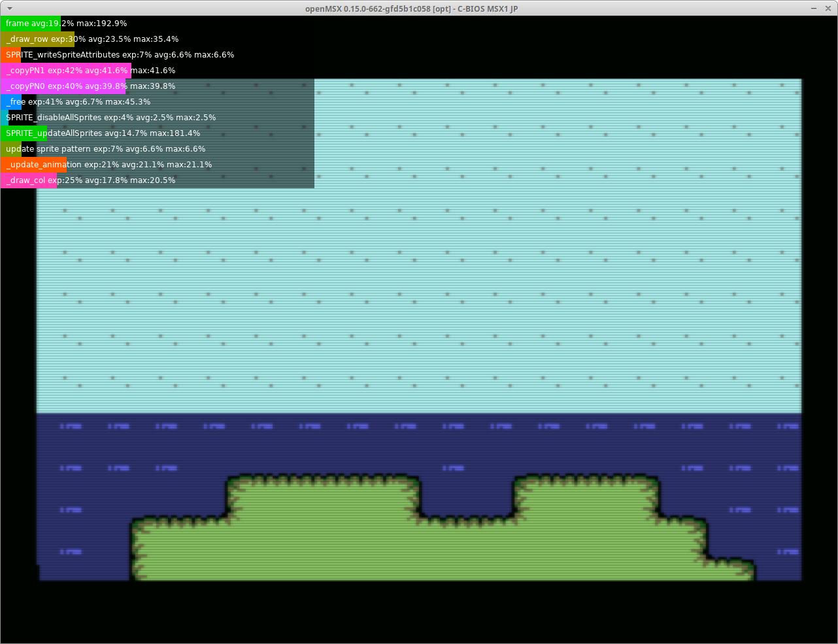The width and height of the screenshot is (838, 644).
Task: Select the '_update_animation exp:21%' profiler bar
Action: click(x=158, y=165)
